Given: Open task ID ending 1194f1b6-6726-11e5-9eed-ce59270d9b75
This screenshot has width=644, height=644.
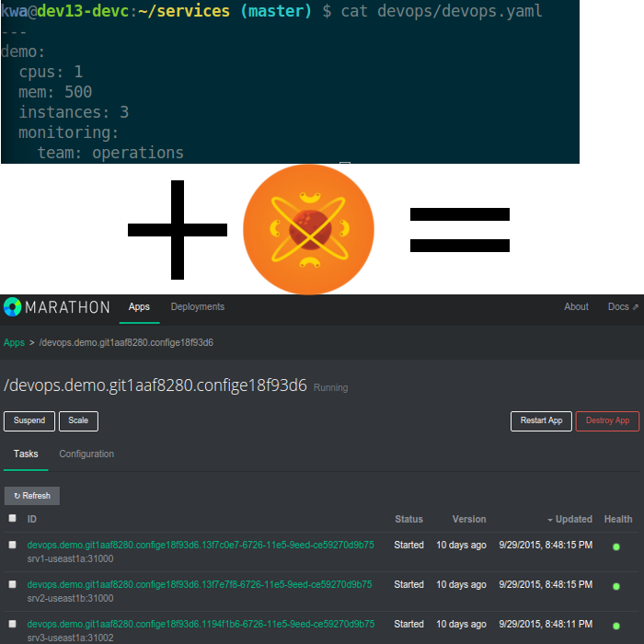Looking at the screenshot, I should 201,624.
